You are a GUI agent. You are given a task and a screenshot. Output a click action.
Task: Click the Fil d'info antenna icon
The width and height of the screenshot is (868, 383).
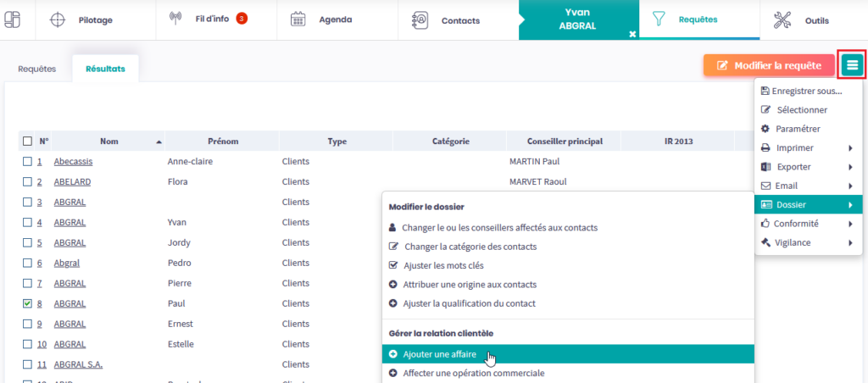(175, 19)
